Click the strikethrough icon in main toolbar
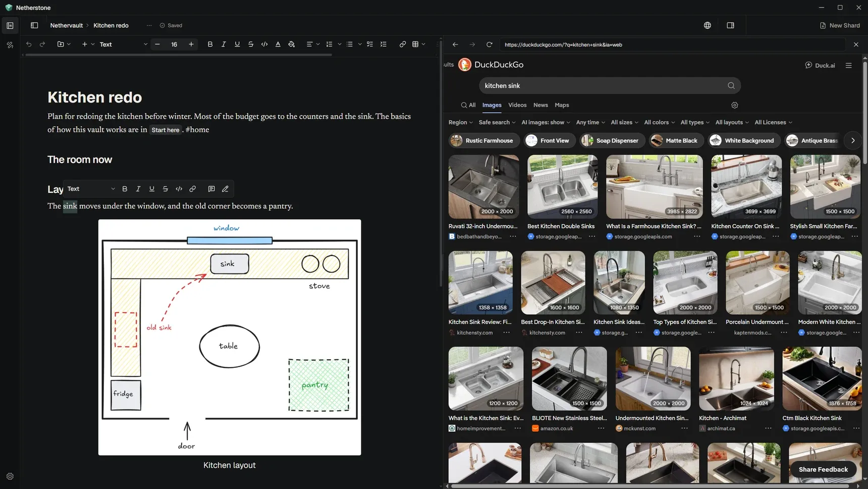Viewport: 868px width, 489px height. (x=251, y=44)
